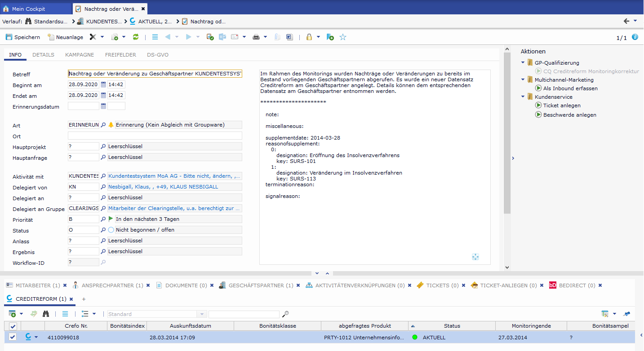Screen dimensions: 644x351
Task: Click the printer icon in the toolbar
Action: [256, 37]
